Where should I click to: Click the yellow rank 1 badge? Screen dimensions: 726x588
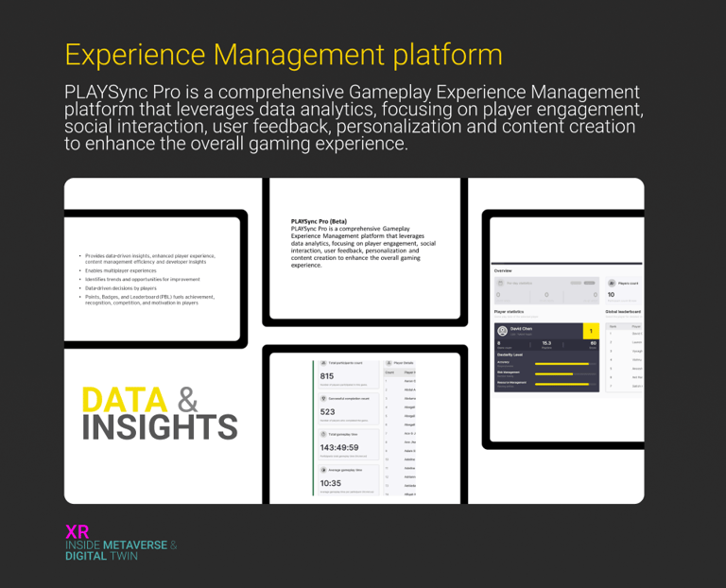click(x=591, y=331)
